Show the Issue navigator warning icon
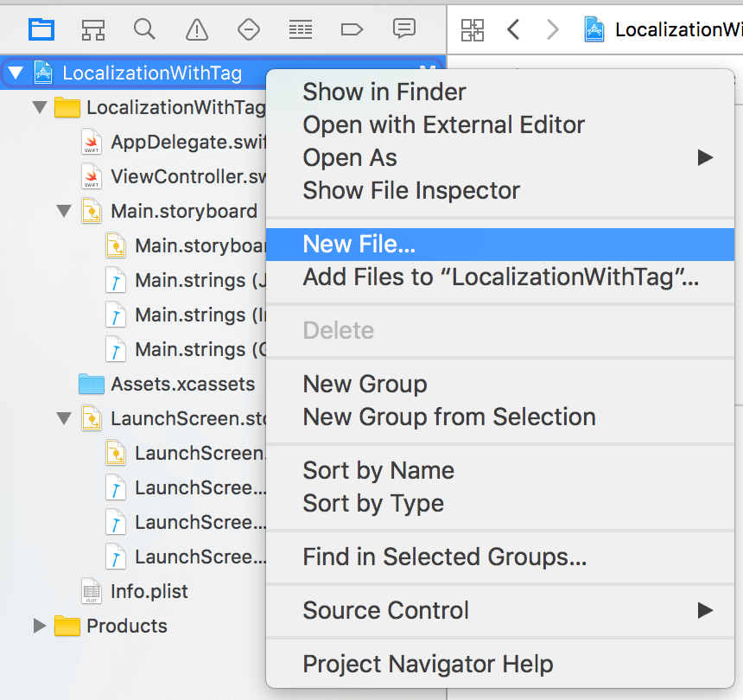 197,29
